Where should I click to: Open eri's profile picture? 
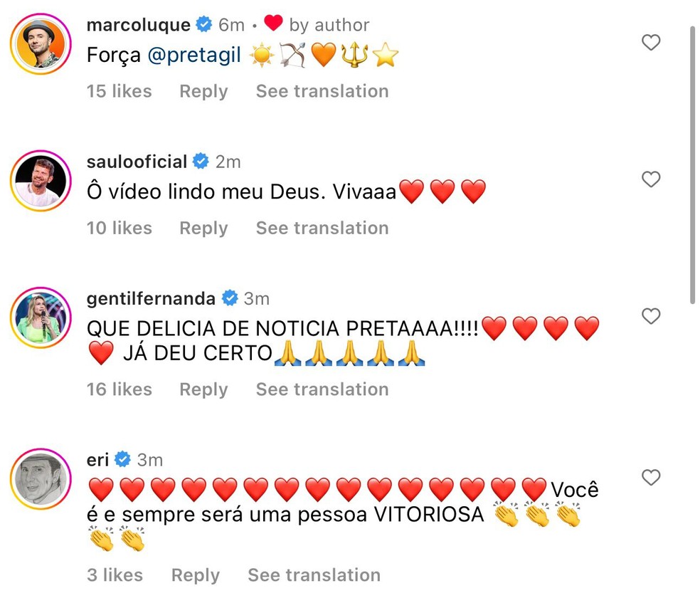[41, 479]
